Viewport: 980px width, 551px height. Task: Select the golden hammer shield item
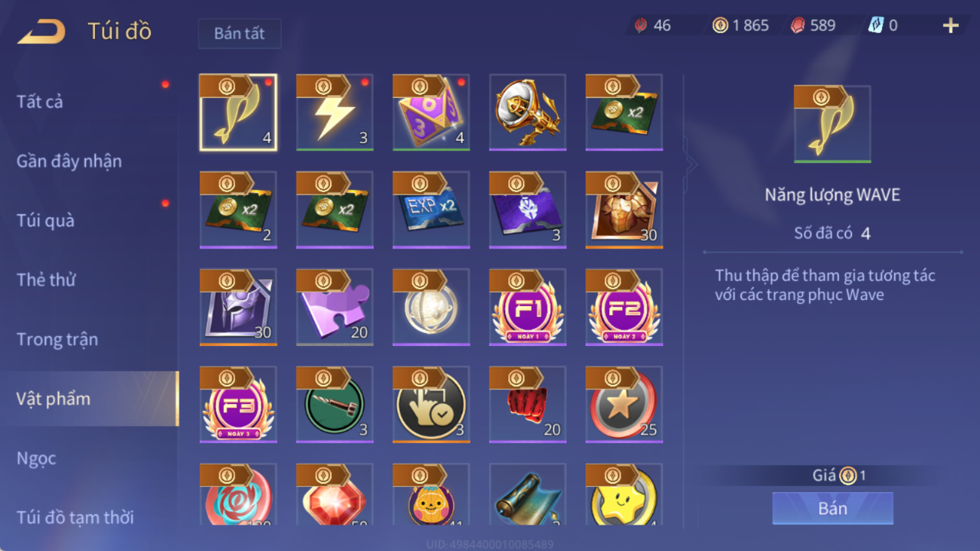(x=527, y=112)
